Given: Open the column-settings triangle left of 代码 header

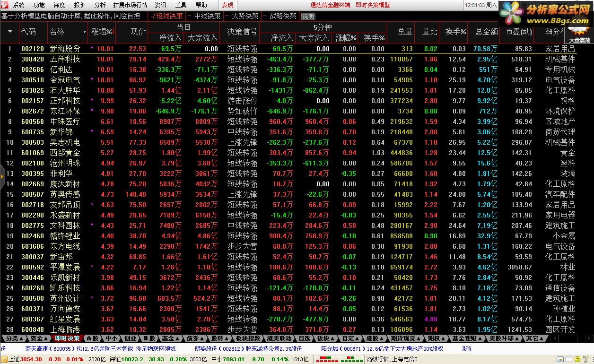Looking at the screenshot, I should pos(10,32).
